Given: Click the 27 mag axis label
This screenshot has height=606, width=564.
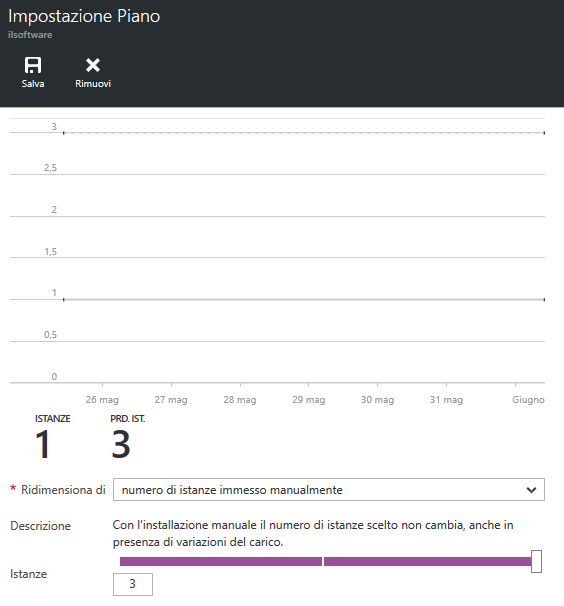Looking at the screenshot, I should [x=171, y=400].
